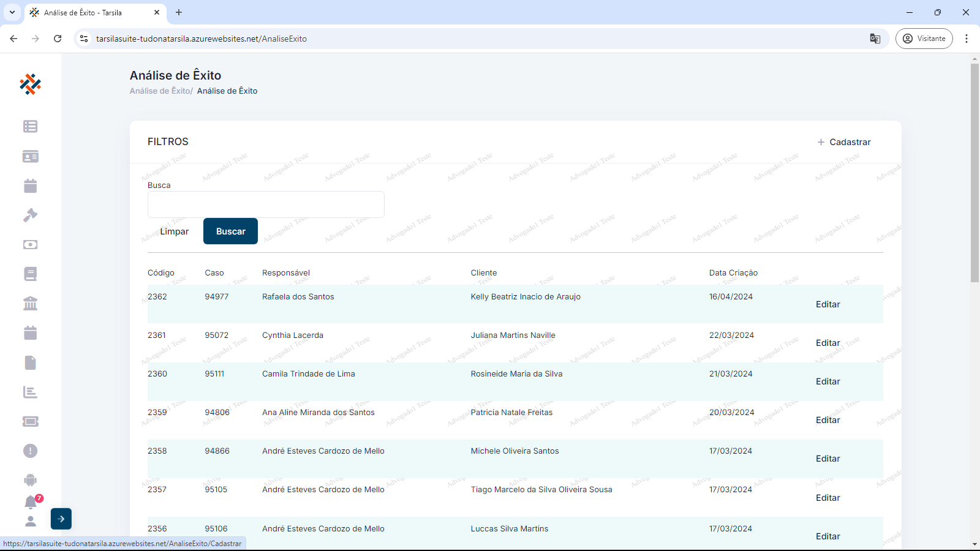Click the Análise de Êxito breadcrumb parent link
Image resolution: width=980 pixels, height=551 pixels.
coord(160,91)
